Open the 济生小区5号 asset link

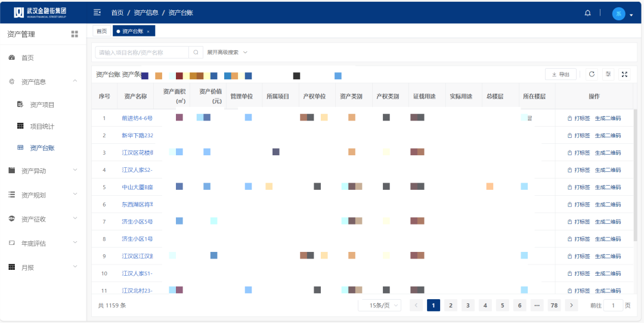[137, 222]
